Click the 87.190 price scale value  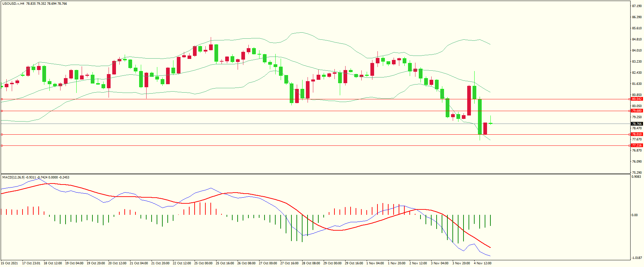[637, 6]
